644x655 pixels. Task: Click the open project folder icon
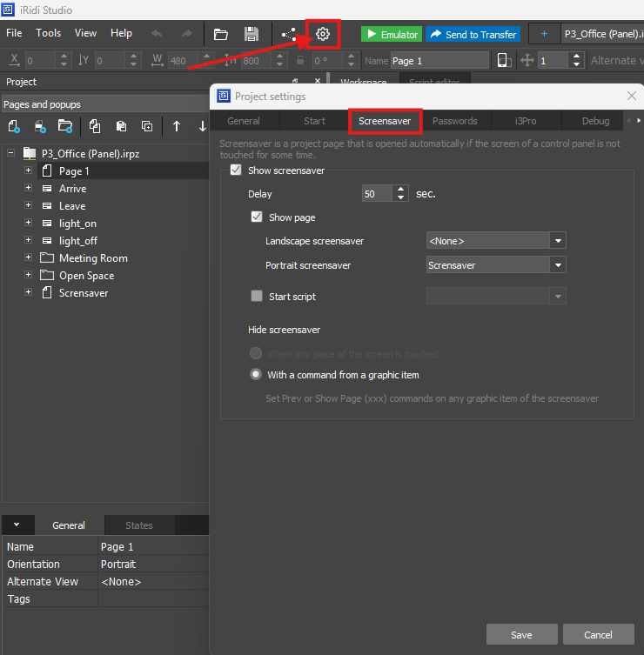pos(221,34)
